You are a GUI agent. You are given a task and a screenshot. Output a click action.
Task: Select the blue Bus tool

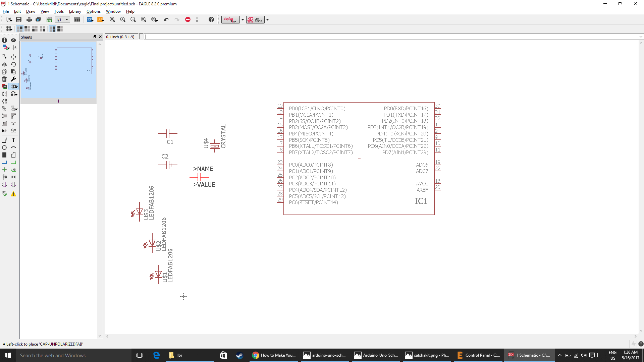tap(4, 162)
